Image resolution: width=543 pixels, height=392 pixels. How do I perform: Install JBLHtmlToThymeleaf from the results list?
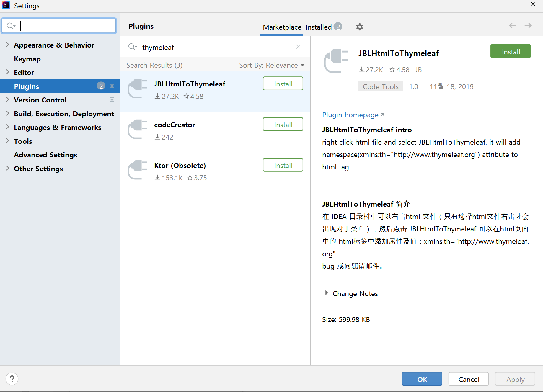click(283, 84)
